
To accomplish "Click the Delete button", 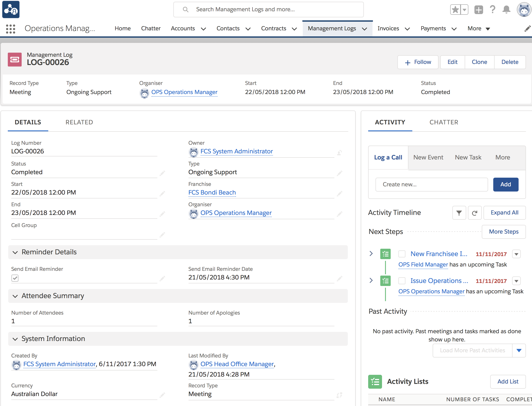I will (x=510, y=62).
